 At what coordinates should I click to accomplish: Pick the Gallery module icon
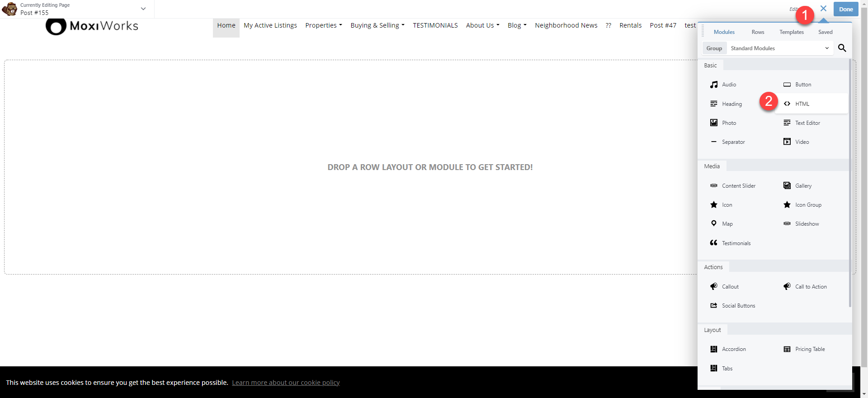(x=787, y=186)
